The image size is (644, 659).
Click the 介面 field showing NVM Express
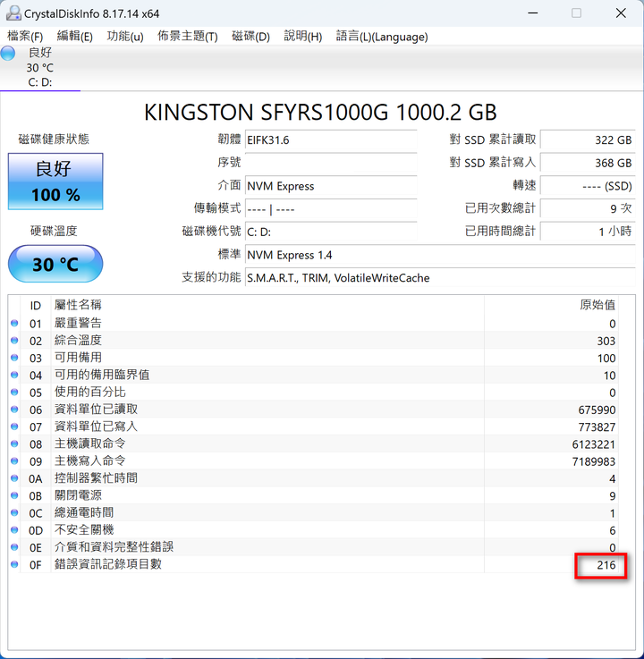tap(331, 186)
